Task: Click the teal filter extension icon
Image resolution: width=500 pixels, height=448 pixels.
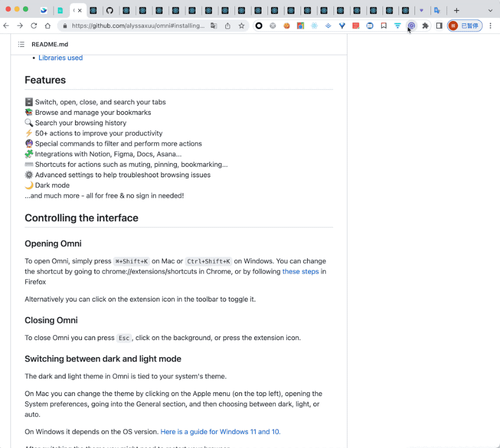Action: click(397, 26)
